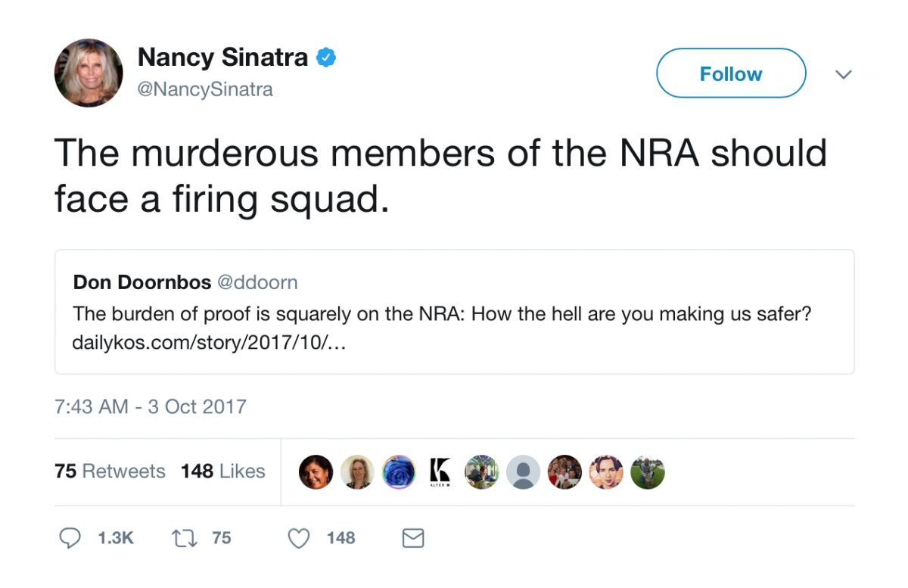Click the Nancy Sinatra display name
Image resolution: width=908 pixels, height=588 pixels.
pos(222,58)
